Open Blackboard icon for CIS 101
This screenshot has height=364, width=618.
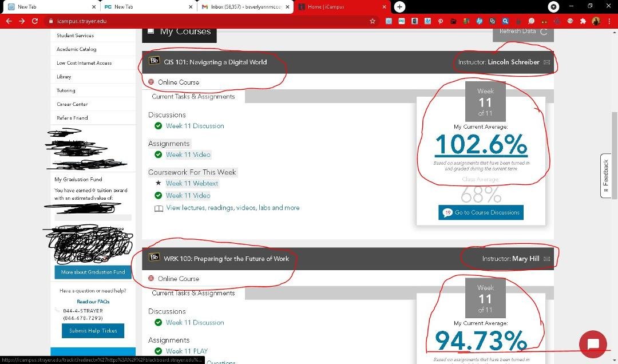154,61
